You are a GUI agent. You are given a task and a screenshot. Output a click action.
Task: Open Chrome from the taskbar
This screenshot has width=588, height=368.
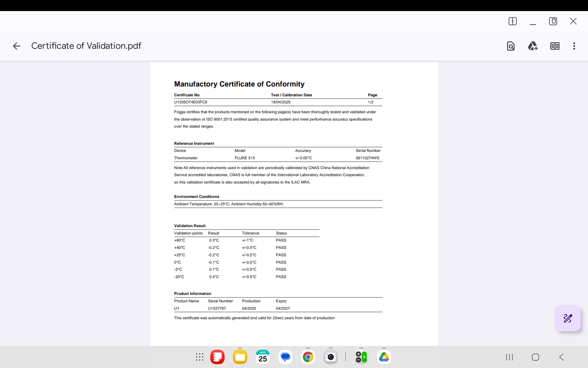(x=308, y=357)
